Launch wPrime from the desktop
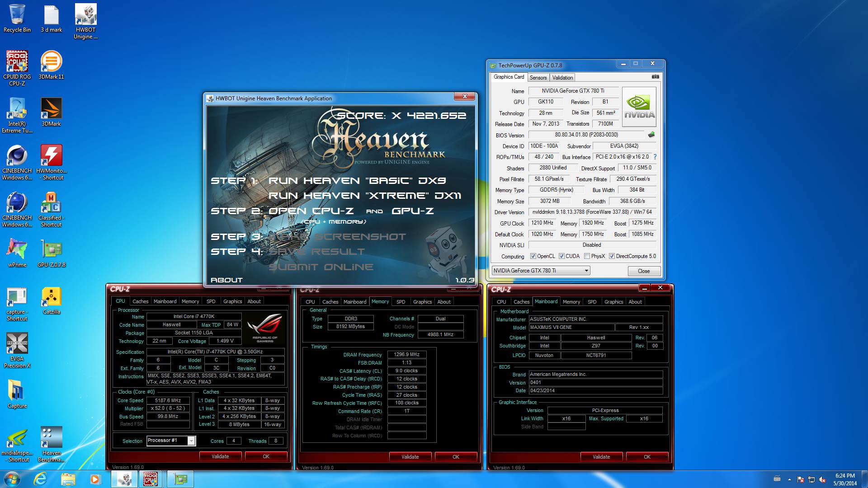The width and height of the screenshot is (868, 488). point(17,253)
